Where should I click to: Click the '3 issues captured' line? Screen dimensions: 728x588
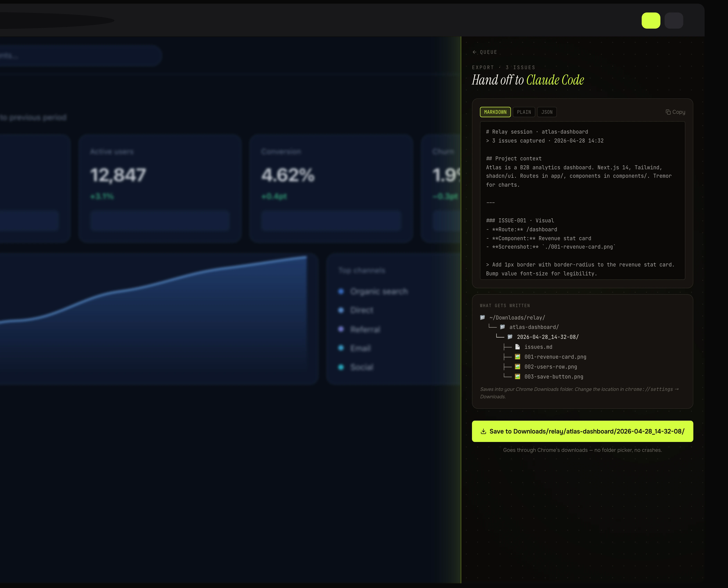point(545,140)
